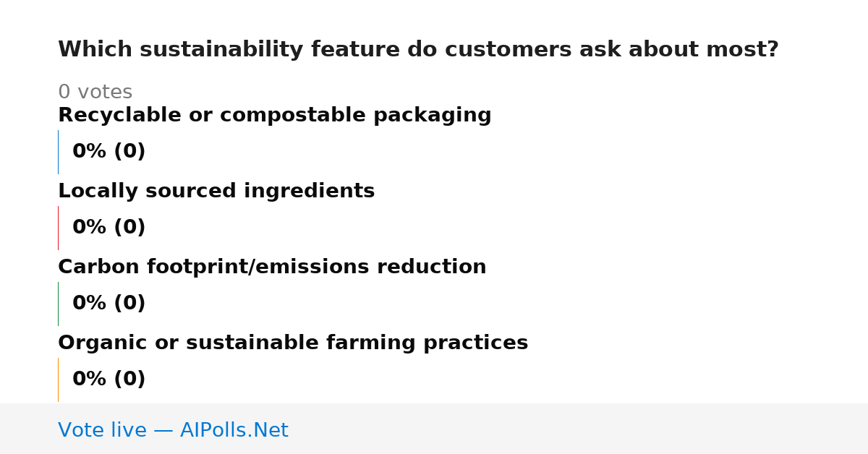
Task: Select Locally sourced ingredients option
Action: click(x=216, y=192)
